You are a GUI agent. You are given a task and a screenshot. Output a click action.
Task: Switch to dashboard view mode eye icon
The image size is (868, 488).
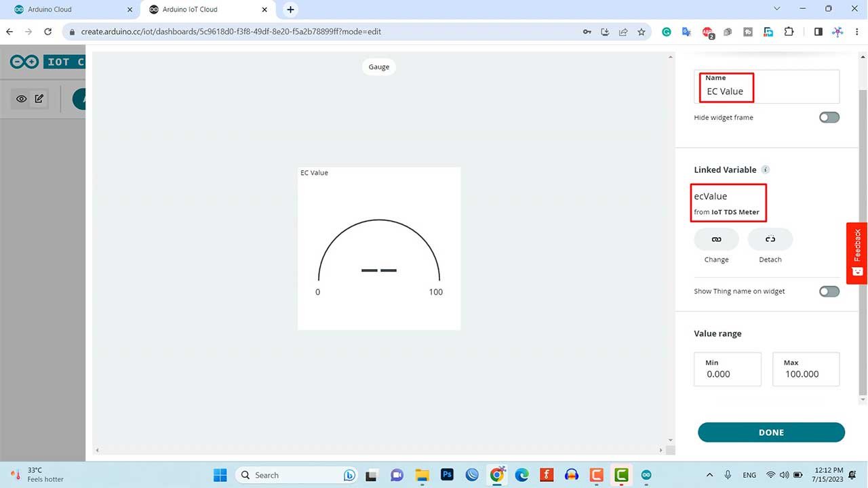tap(22, 99)
